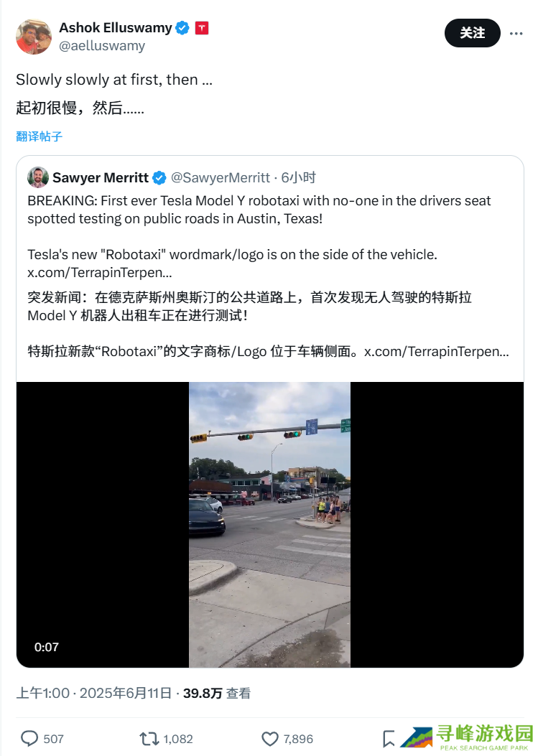Repost using the retweet icon with 1,082

(149, 739)
